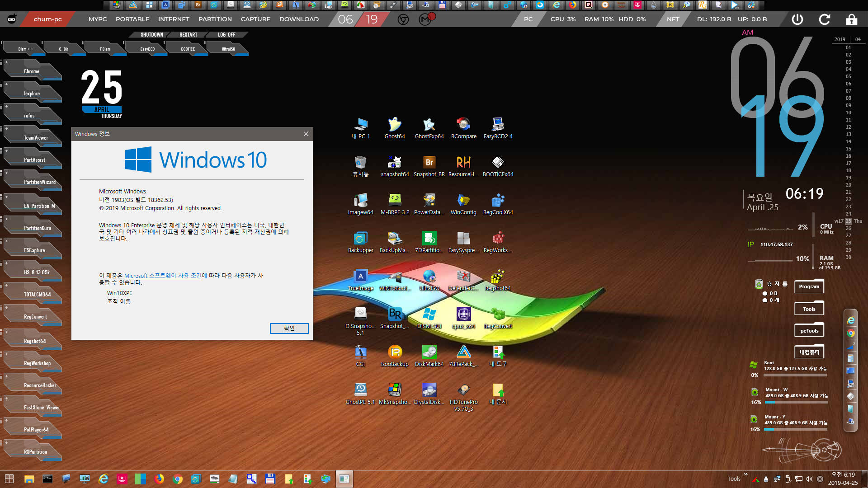Open Windows Start button on taskbar

tap(9, 479)
